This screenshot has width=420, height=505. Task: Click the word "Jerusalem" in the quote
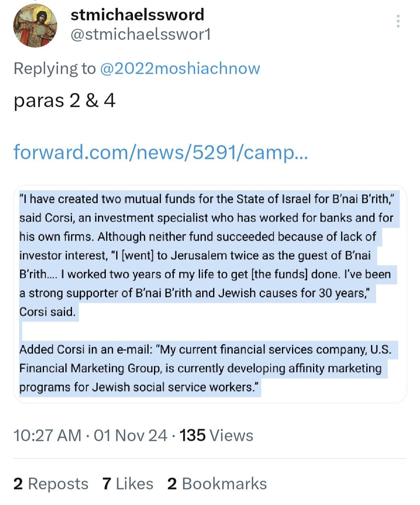point(201,255)
